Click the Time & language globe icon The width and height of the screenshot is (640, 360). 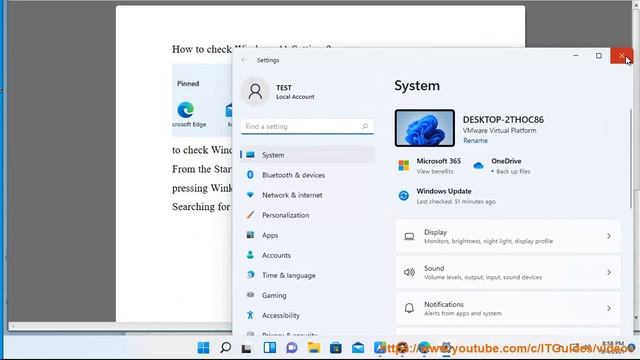click(250, 275)
